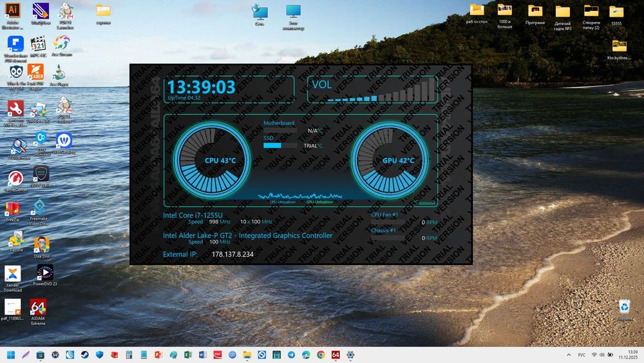Viewport: 644px width, 363px height.
Task: Select the pdf_118963 file on desktop
Action: (x=12, y=309)
